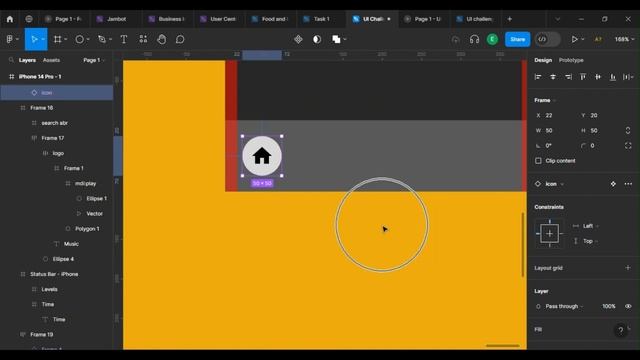Switch to the Assets tab

click(x=51, y=60)
